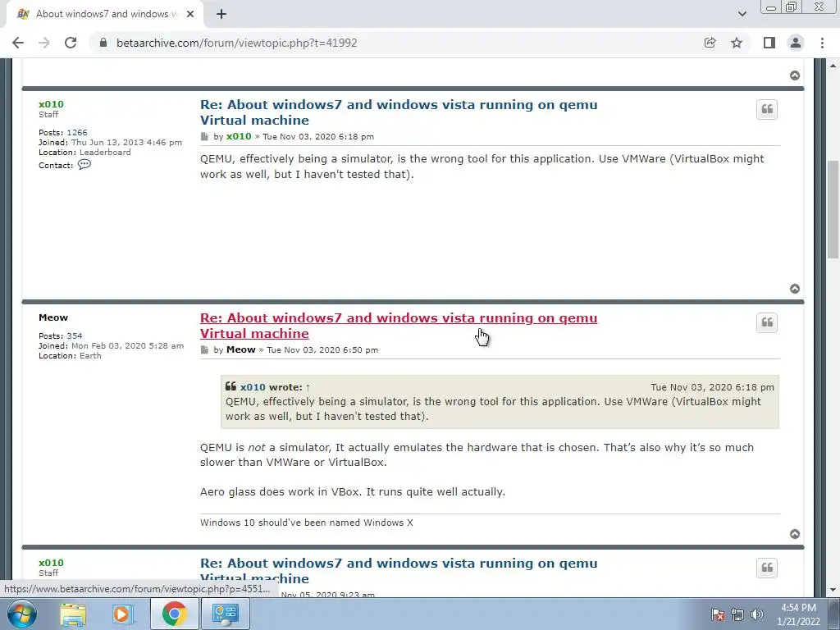Viewport: 840px width, 630px height.
Task: Follow the up arrow in quote header
Action: 308,387
